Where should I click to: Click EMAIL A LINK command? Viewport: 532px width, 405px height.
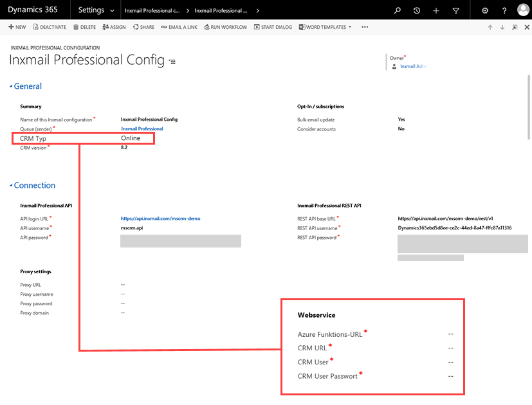179,27
